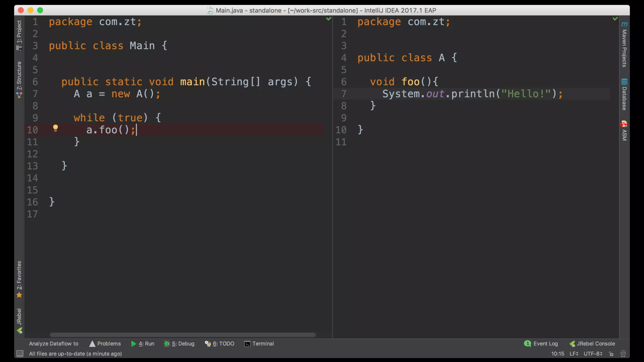Screen dimensions: 644x362
Task: Click the 10:15 cursor position indicator
Action: (x=558, y=354)
